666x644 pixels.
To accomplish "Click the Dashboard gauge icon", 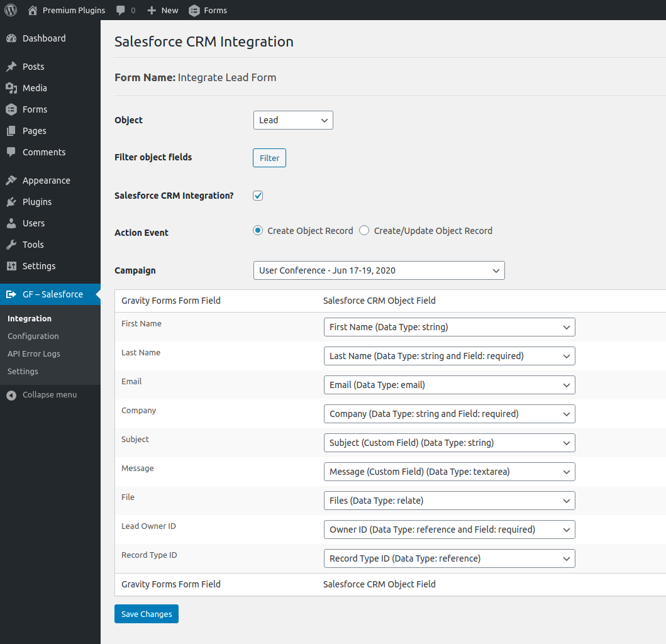I will [x=11, y=38].
